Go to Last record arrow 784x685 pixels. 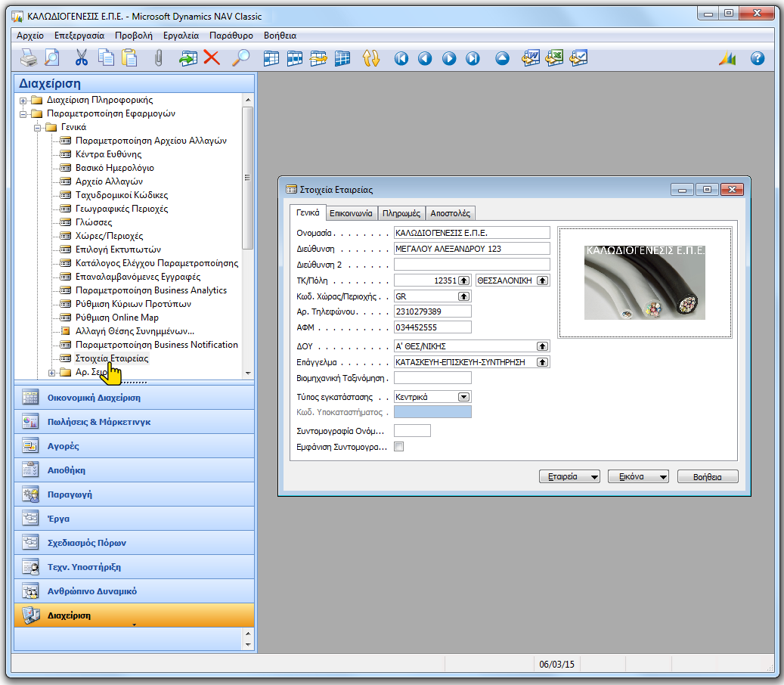(473, 58)
